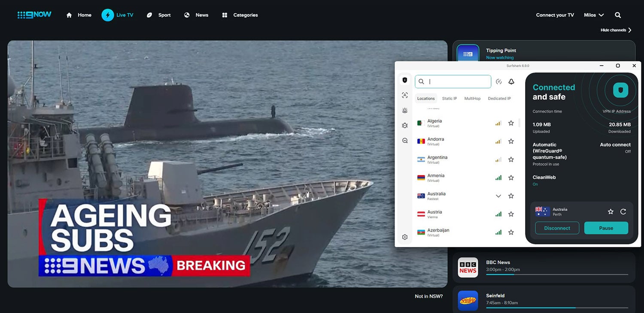Collapse channel list with Hide channels

[x=616, y=30]
